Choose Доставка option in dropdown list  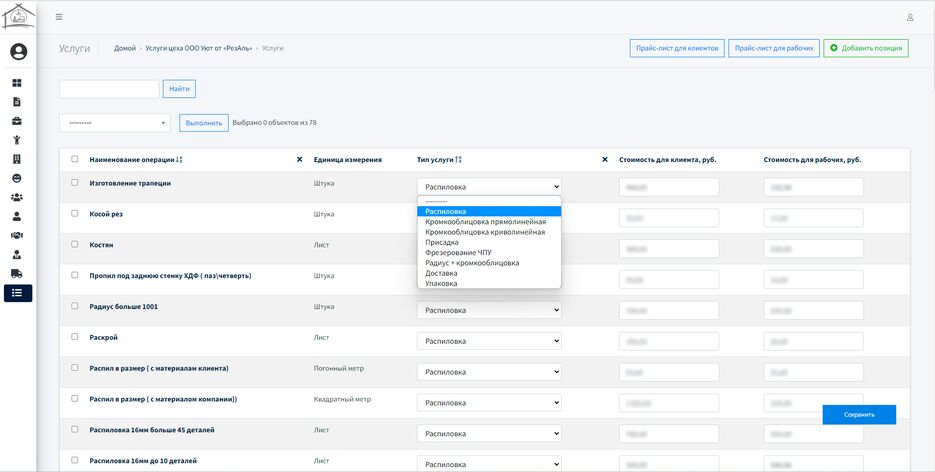[489, 273]
